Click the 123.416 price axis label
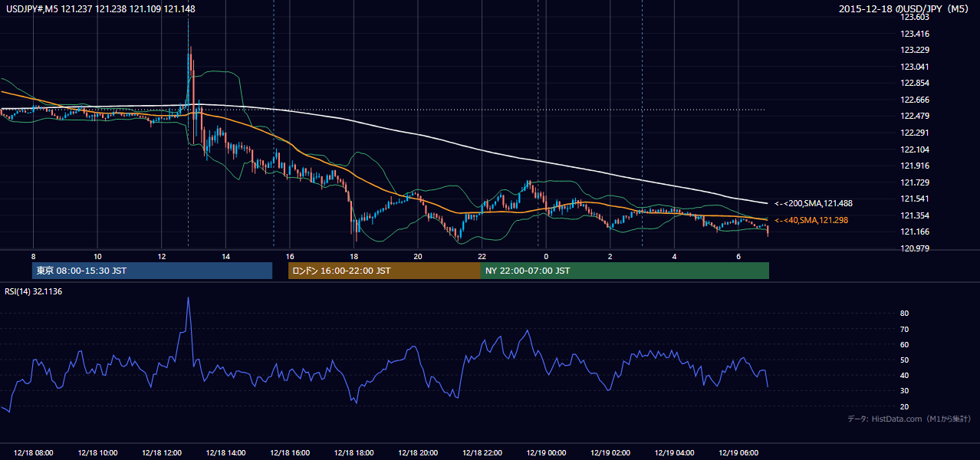 (914, 34)
